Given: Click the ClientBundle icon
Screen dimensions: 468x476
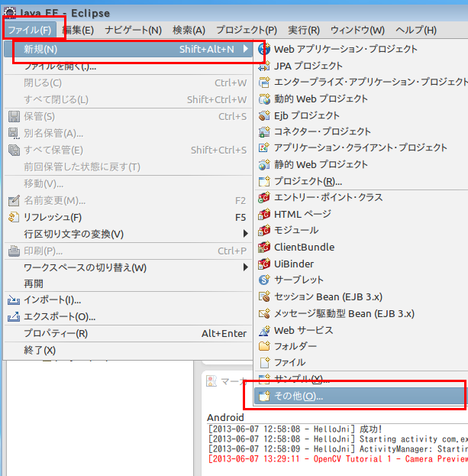Looking at the screenshot, I should coord(264,247).
